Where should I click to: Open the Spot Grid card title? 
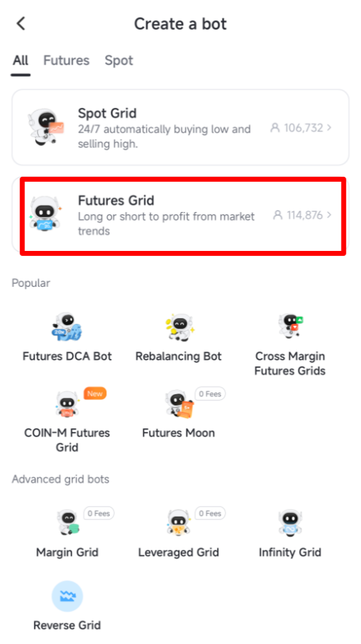pos(107,113)
